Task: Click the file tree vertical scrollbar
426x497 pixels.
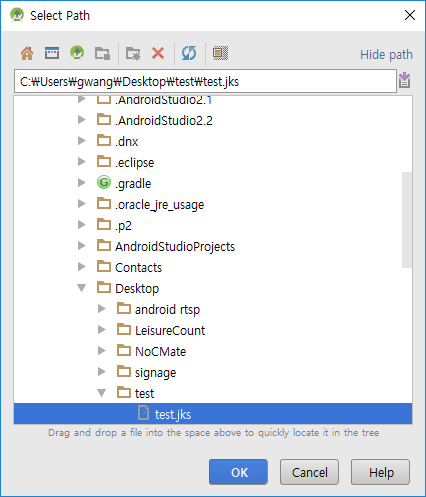Action: pyautogui.click(x=407, y=220)
